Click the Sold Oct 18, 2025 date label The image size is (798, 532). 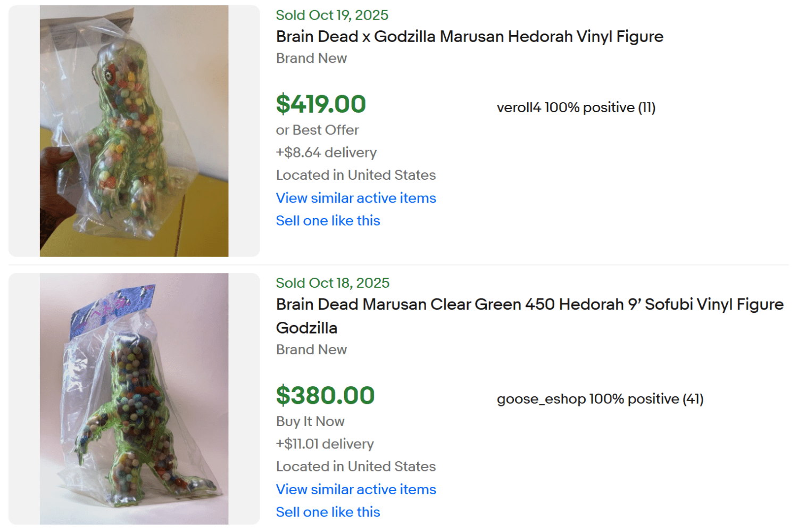click(332, 282)
